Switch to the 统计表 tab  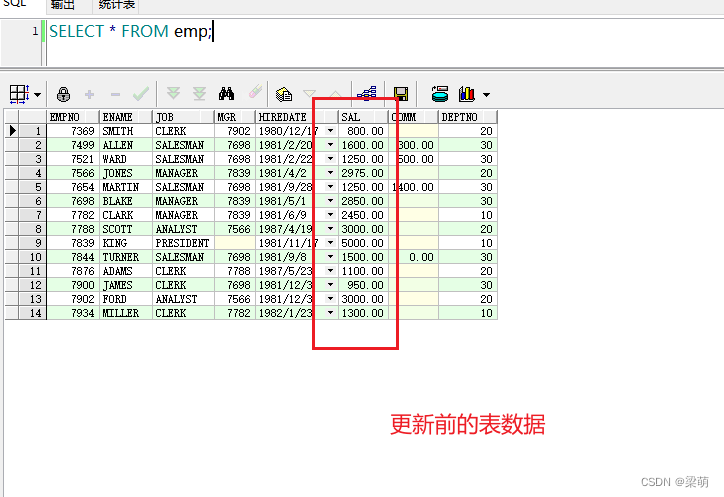(x=116, y=5)
